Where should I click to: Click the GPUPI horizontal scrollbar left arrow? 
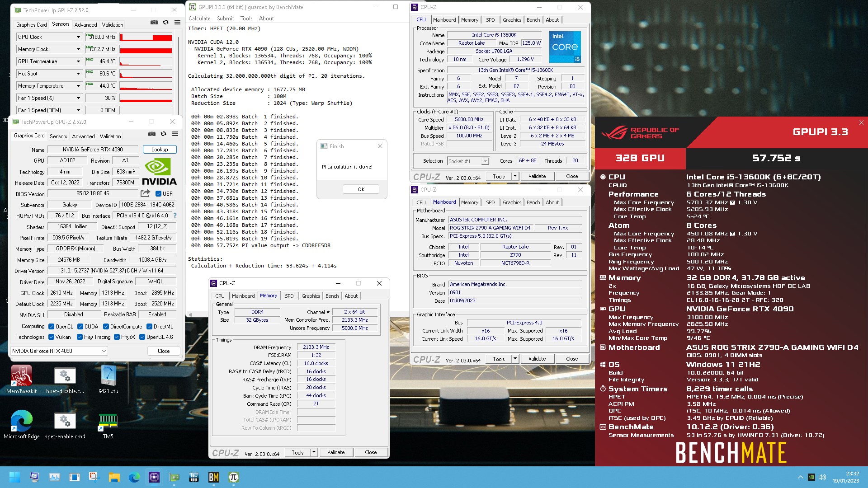[x=190, y=314]
